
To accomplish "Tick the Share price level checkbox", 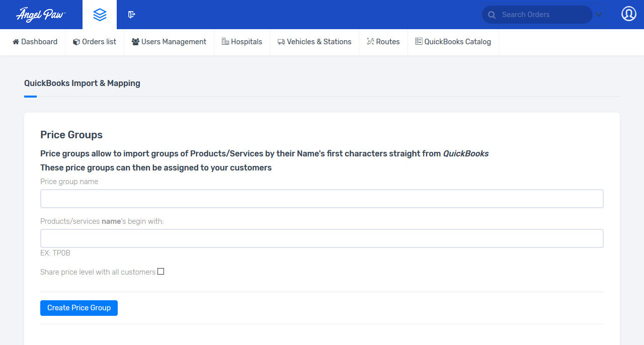I will [160, 272].
